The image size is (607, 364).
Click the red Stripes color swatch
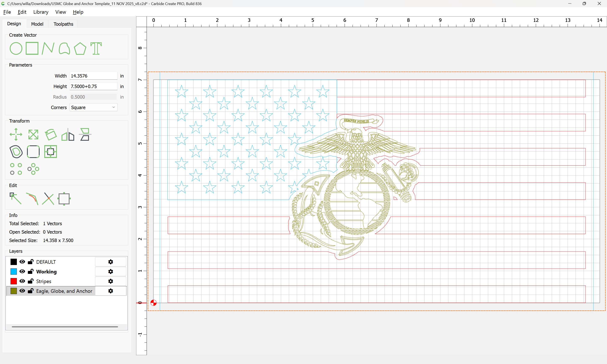(x=14, y=281)
